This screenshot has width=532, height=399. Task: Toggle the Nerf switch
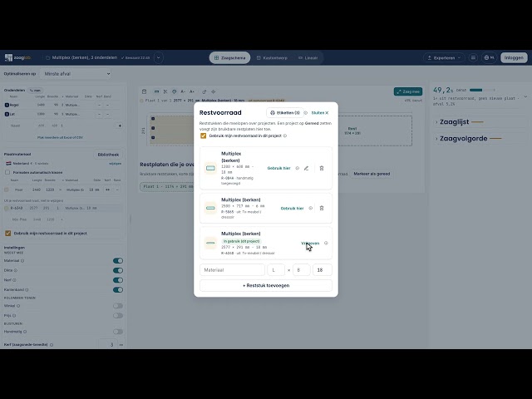click(118, 280)
